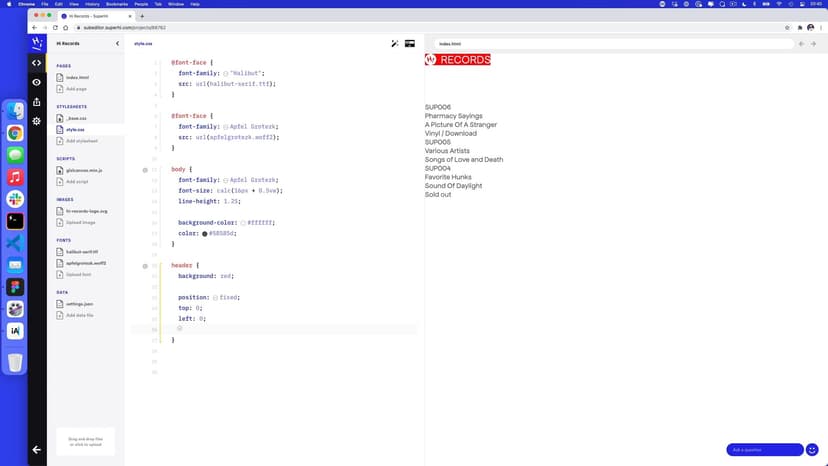Image resolution: width=828 pixels, height=466 pixels.
Task: Click the back arrow at sidebar bottom
Action: (37, 450)
